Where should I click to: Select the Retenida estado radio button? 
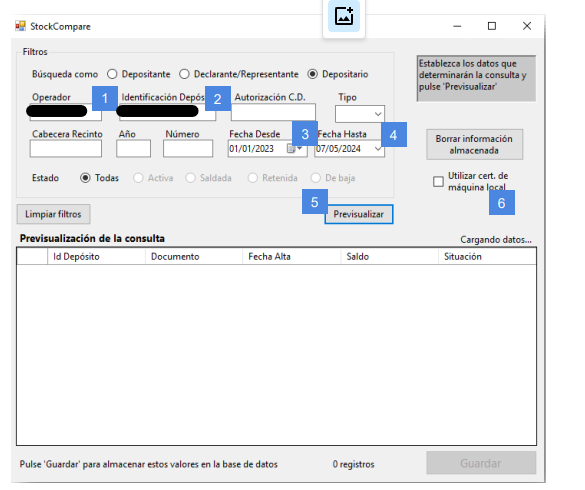tap(253, 178)
